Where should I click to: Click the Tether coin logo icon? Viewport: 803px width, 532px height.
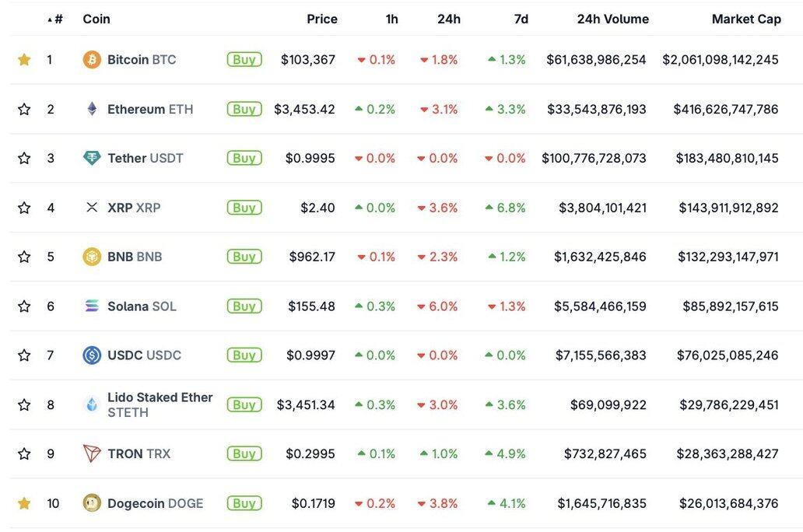coord(92,158)
